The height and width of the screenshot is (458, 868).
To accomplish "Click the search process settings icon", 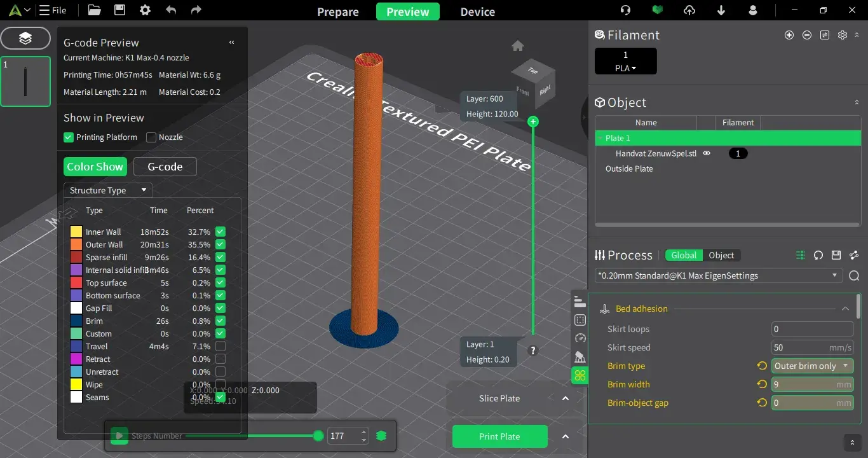I will [854, 275].
